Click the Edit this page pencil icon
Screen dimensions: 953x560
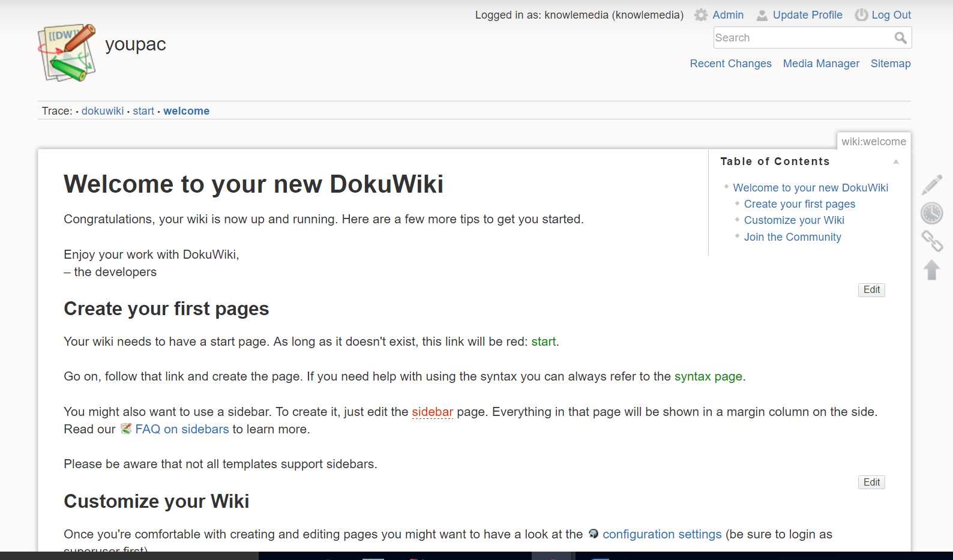[932, 185]
